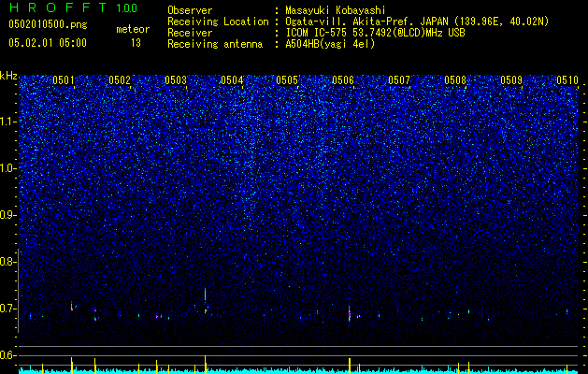Click the 0.6 kHz axis tick label

(8, 355)
